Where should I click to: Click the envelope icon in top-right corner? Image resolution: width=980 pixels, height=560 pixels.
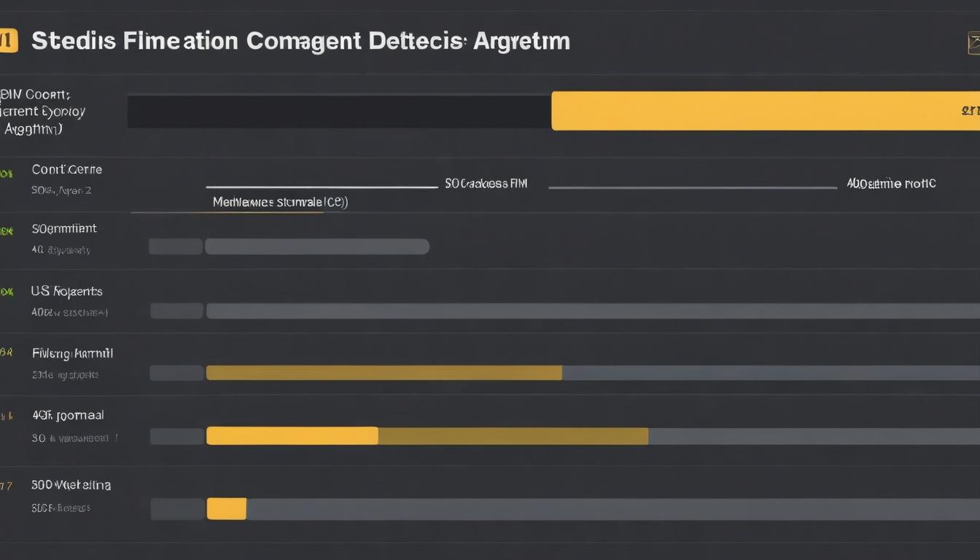pos(973,43)
